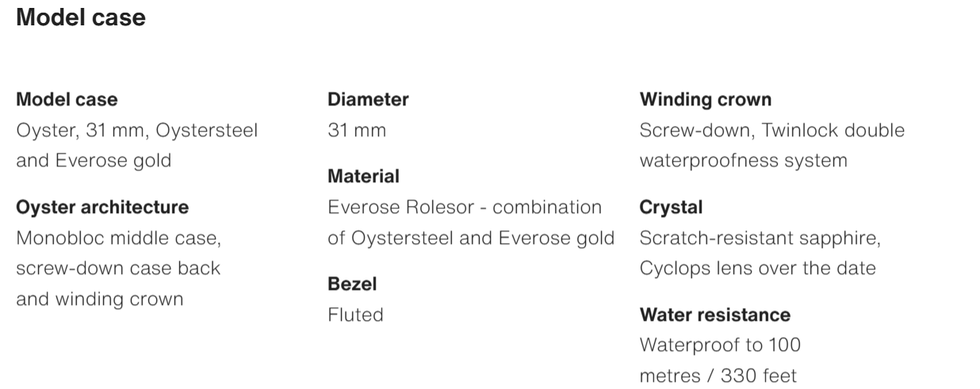Click the large 'Model case' section title
This screenshot has height=389, width=980.
(81, 18)
